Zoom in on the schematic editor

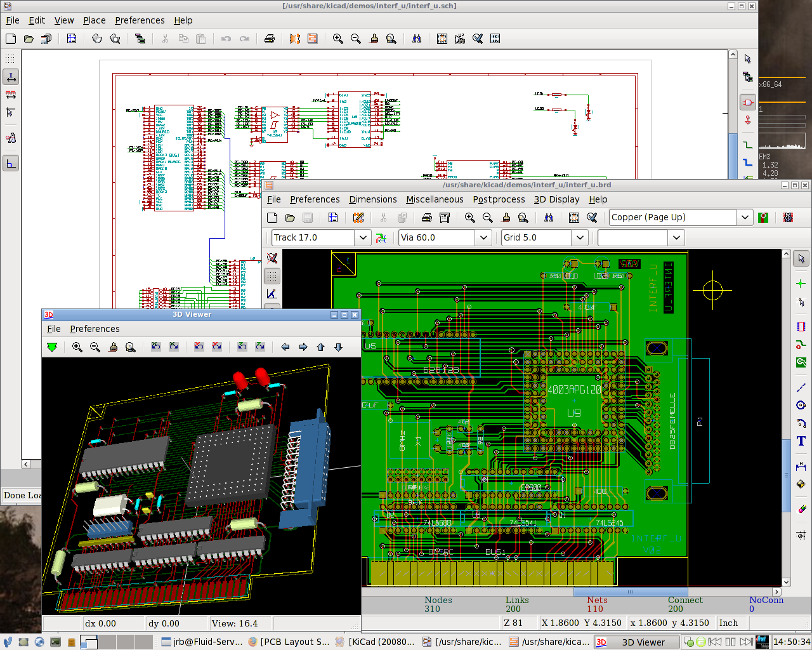click(338, 39)
